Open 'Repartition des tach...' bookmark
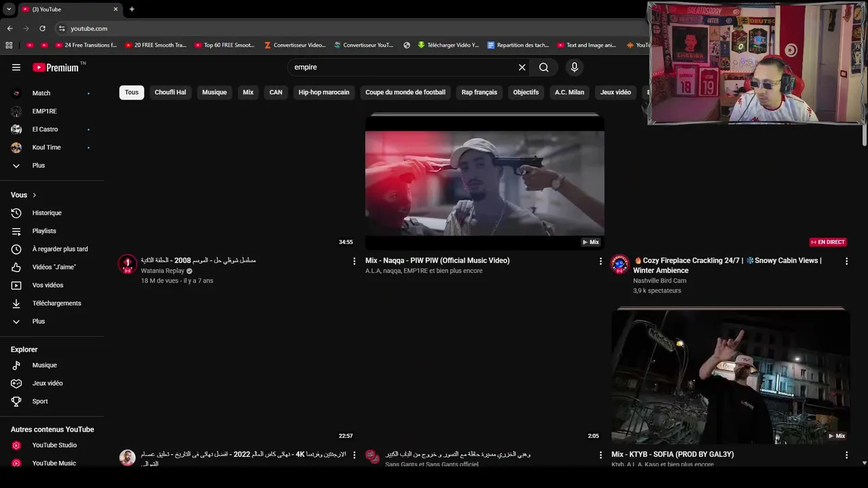Screen dimensions: 868x488 pos(518,45)
